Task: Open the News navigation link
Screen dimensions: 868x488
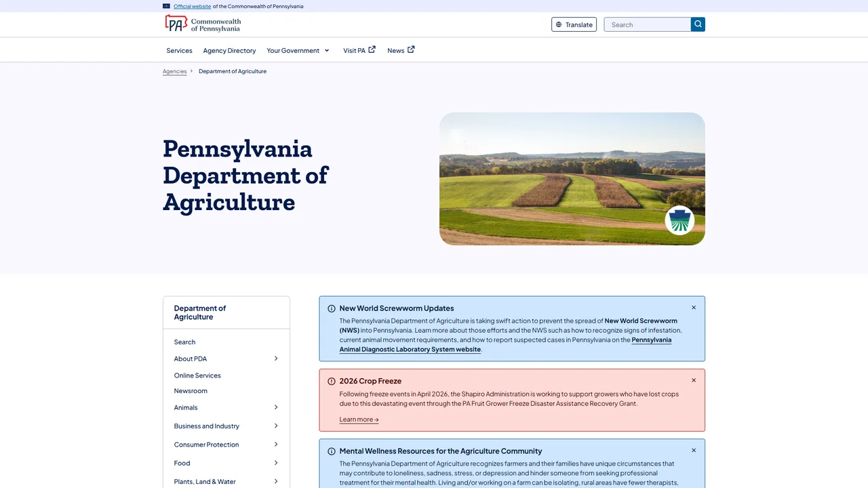Action: coord(401,50)
